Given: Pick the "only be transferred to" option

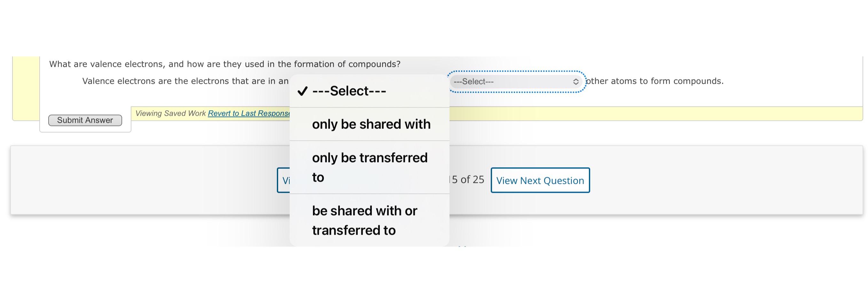Looking at the screenshot, I should 370,167.
